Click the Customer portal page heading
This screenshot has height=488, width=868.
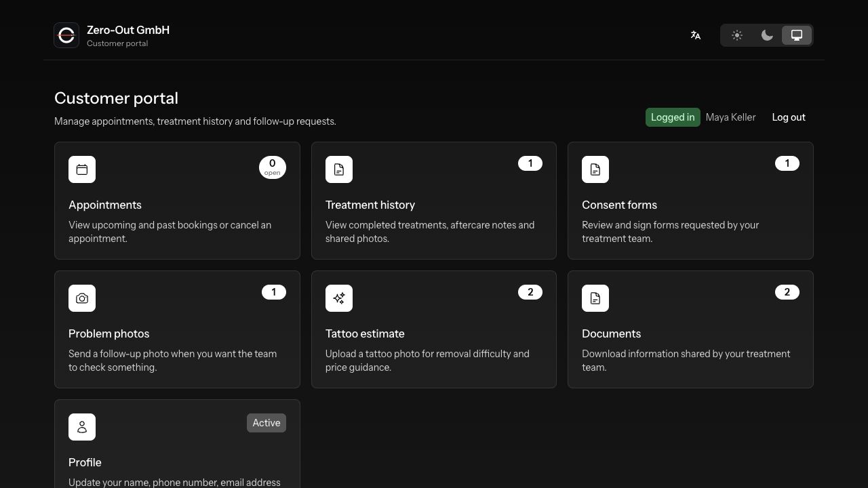click(116, 98)
